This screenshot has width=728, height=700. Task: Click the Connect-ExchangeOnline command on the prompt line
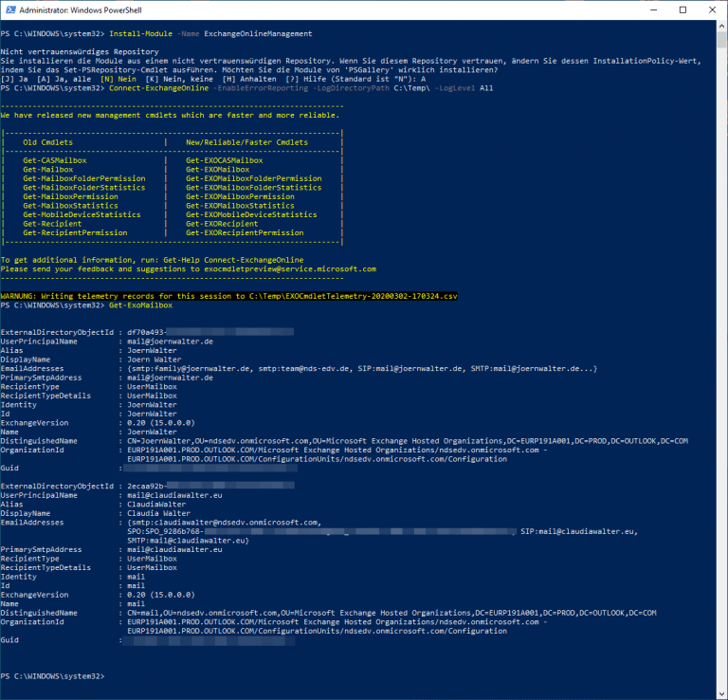click(x=150, y=88)
